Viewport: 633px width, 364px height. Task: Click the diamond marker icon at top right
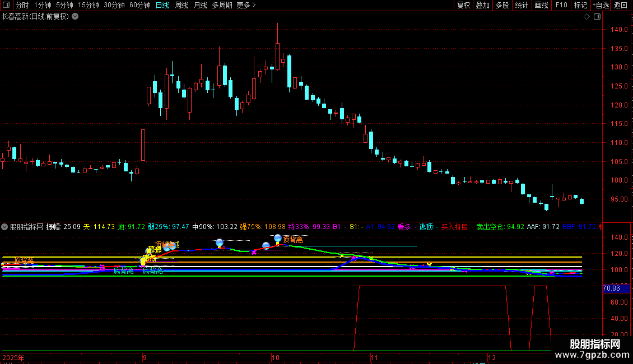(587, 16)
